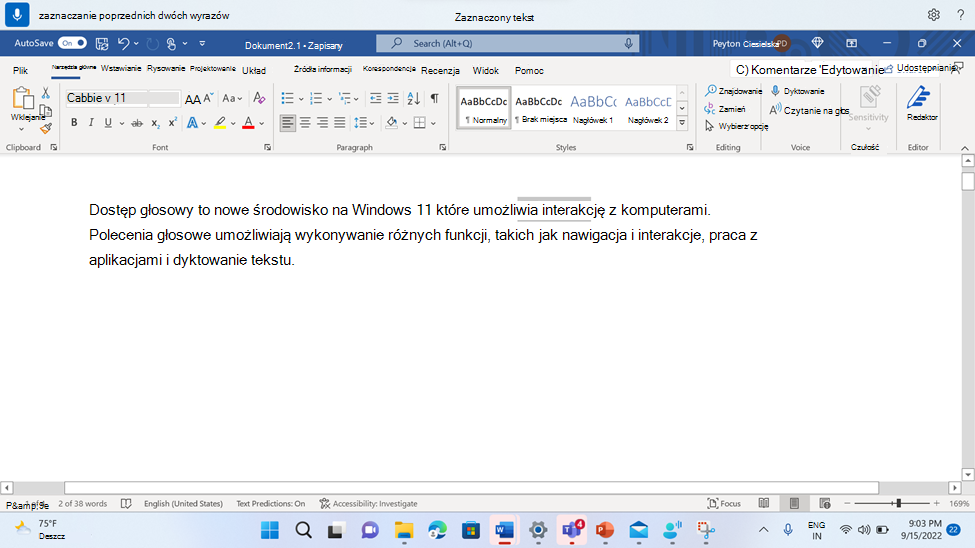
Task: Toggle bold formatting
Action: (x=74, y=123)
